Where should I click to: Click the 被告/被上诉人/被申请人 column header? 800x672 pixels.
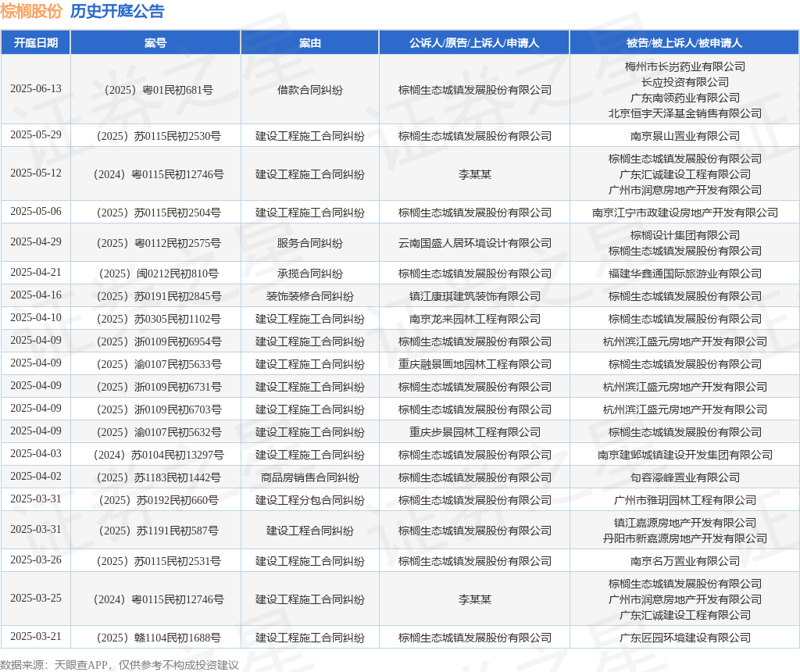pyautogui.click(x=684, y=43)
